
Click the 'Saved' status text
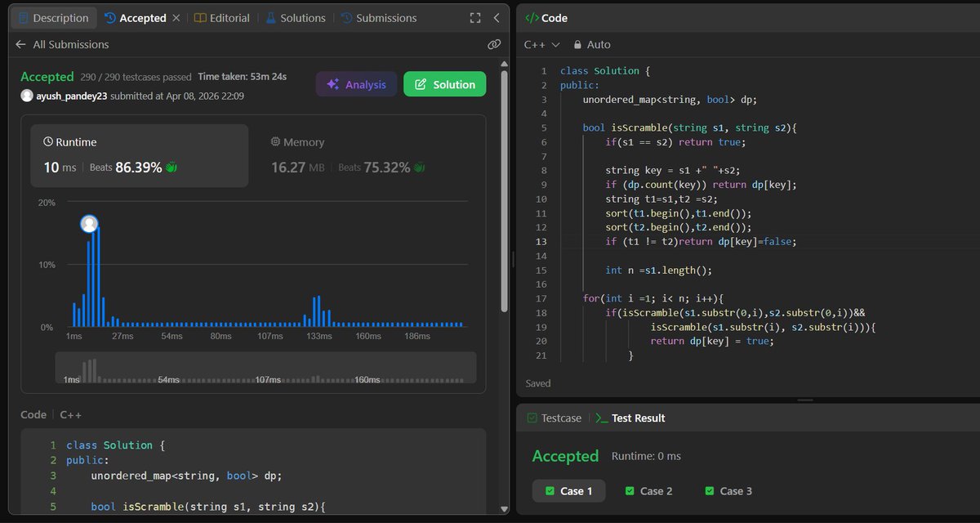[538, 383]
